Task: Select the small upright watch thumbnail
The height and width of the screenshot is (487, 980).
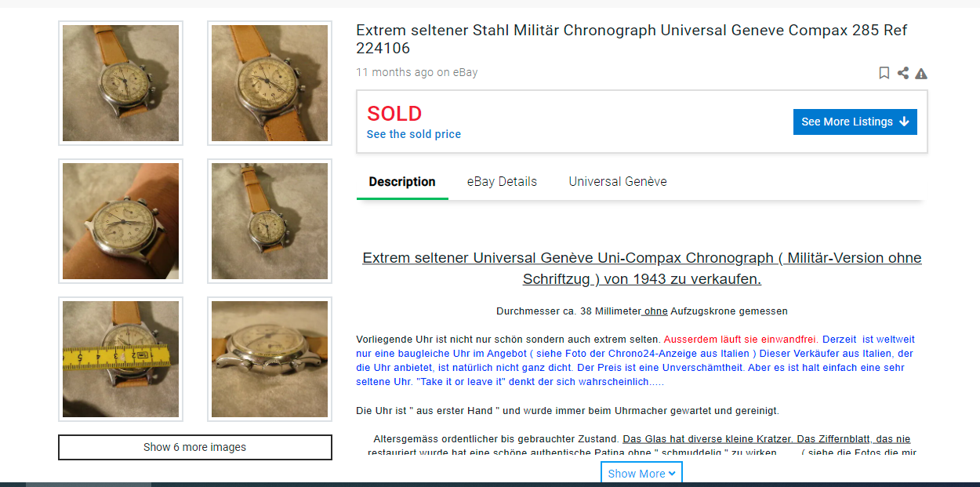Action: tap(270, 221)
